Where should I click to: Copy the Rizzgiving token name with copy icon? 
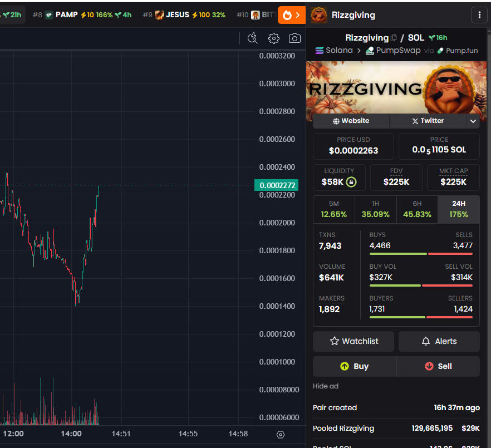click(x=394, y=37)
